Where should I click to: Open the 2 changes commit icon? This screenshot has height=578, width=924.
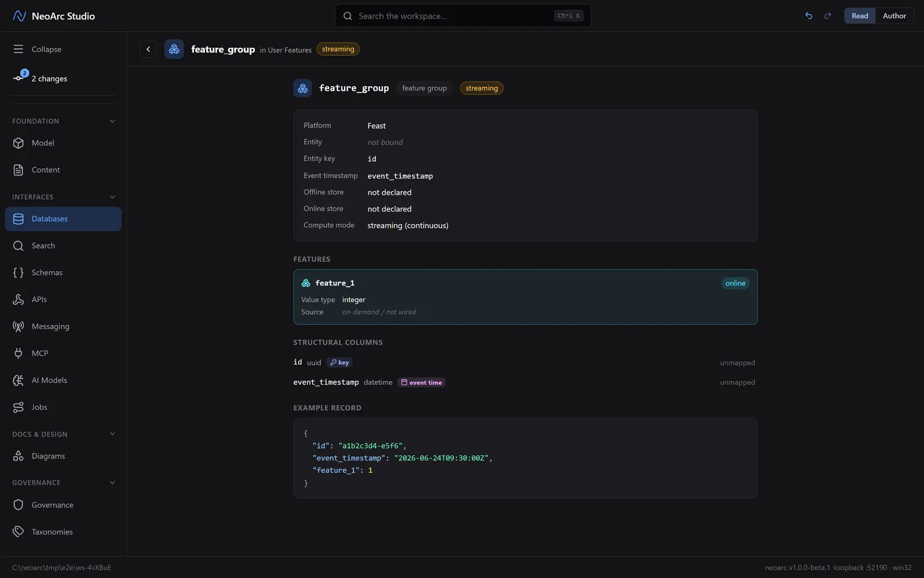18,77
